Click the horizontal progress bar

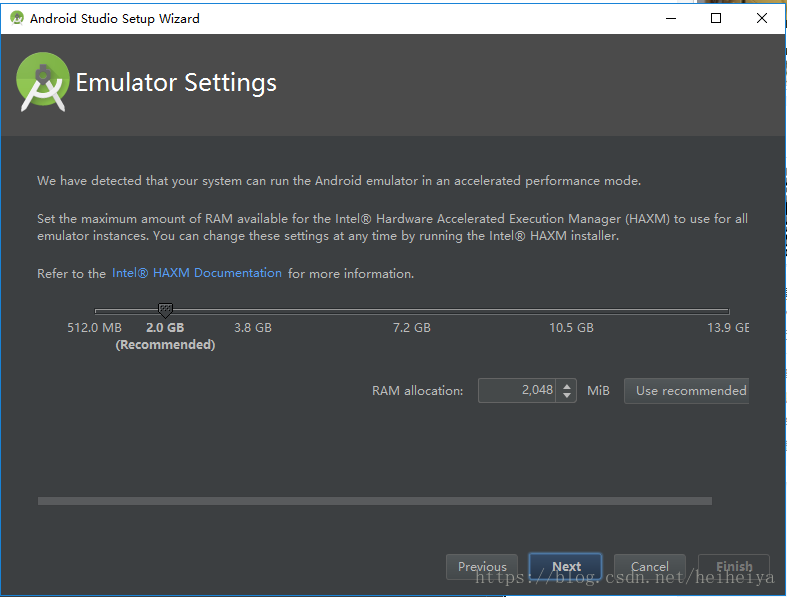point(375,501)
